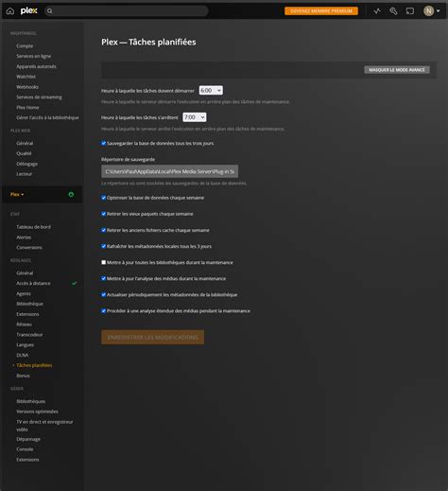Open Bibliothèque settings
The image size is (448, 491).
[x=29, y=304]
